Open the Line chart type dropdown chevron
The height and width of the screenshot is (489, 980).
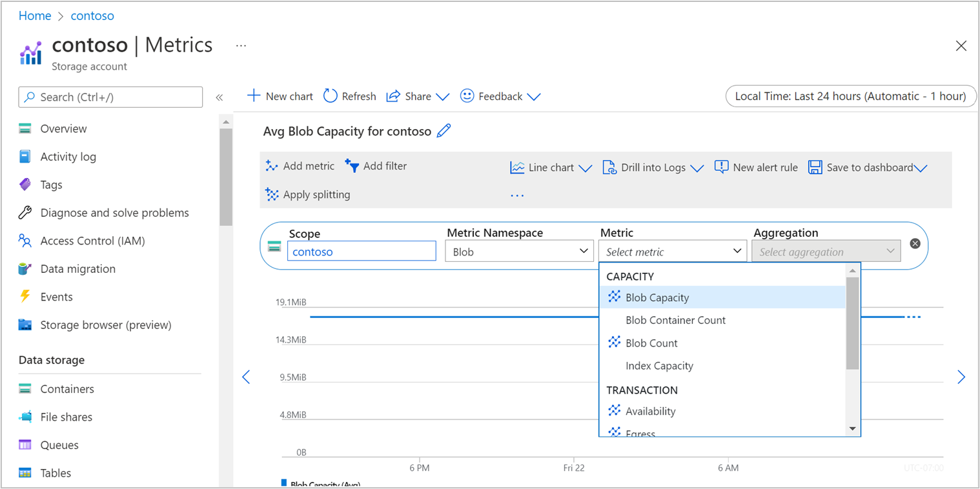point(586,168)
